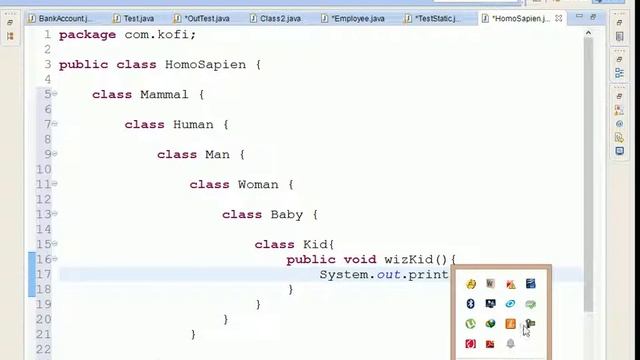The height and width of the screenshot is (360, 640).
Task: Collapse the Mammal class fold on line 5
Action: (x=55, y=94)
